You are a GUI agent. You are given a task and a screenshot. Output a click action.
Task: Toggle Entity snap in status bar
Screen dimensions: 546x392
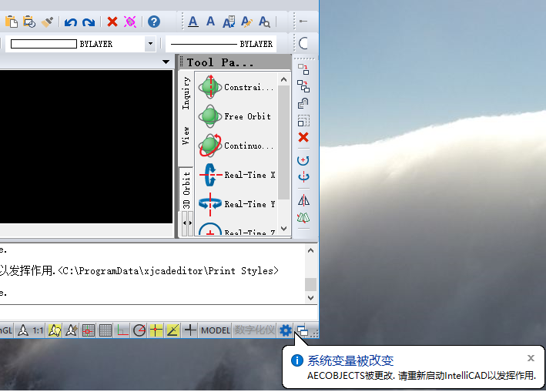pyautogui.click(x=156, y=330)
